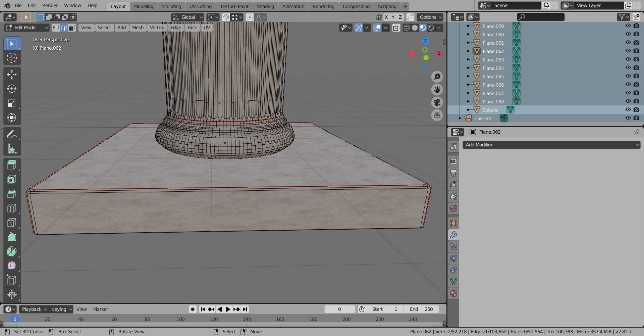Click the timeline Marker menu
The height and width of the screenshot is (336, 644).
click(101, 309)
